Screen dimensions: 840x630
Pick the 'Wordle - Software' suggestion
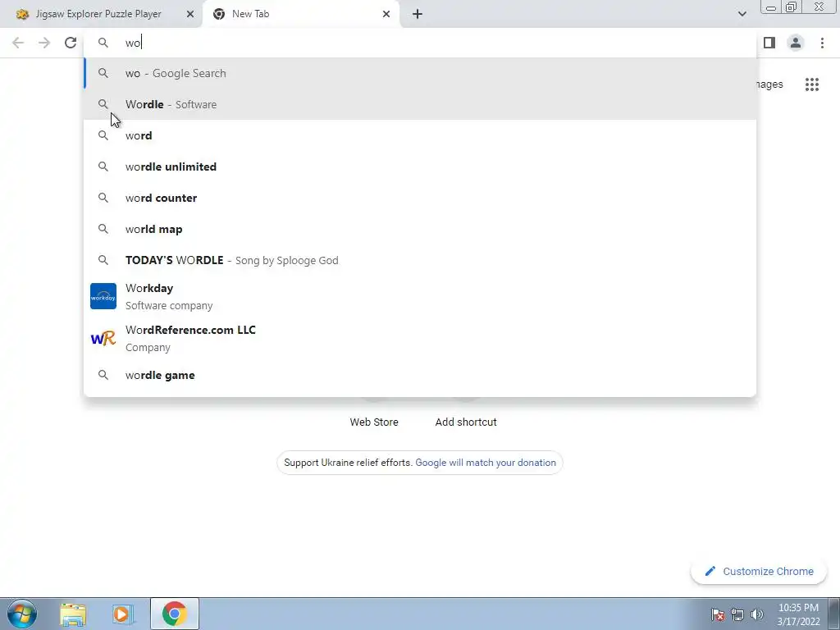coord(420,104)
